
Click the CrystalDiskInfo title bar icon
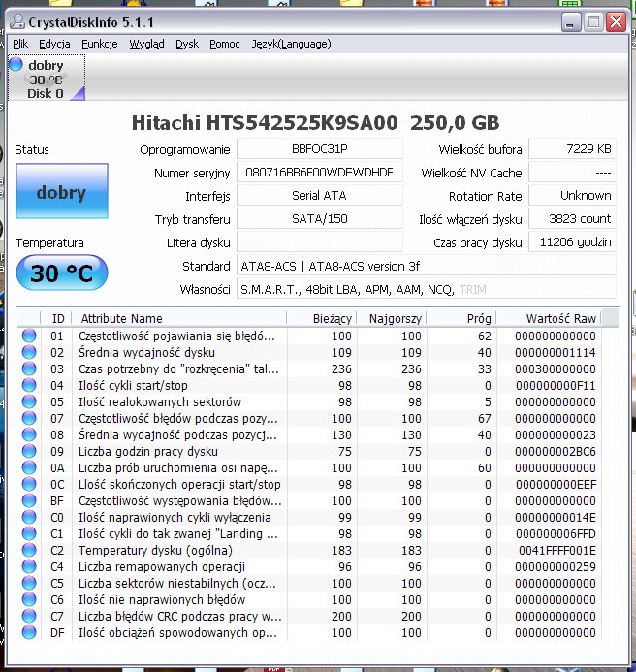17,22
